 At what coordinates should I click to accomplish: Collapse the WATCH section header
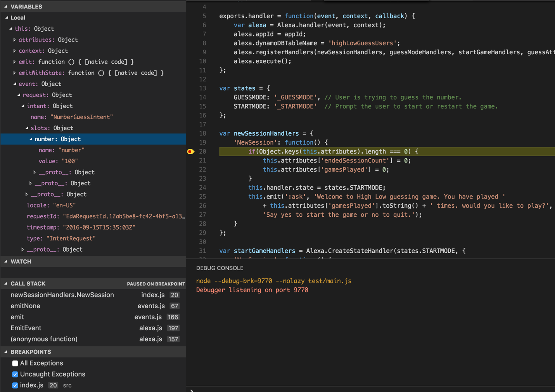[21, 262]
